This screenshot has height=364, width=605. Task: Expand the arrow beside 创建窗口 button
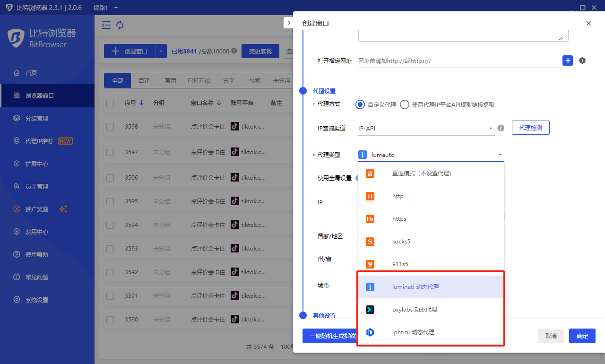[161, 52]
